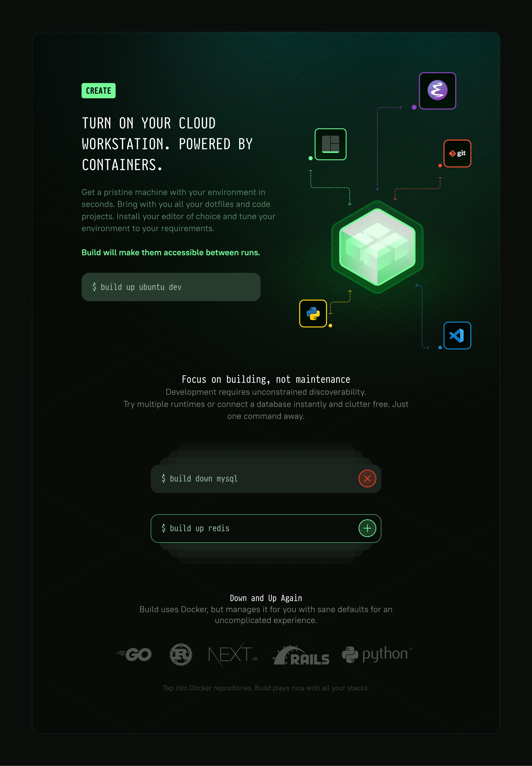Click the red X button on mysql command
Image resolution: width=532 pixels, height=766 pixels.
[x=367, y=478]
